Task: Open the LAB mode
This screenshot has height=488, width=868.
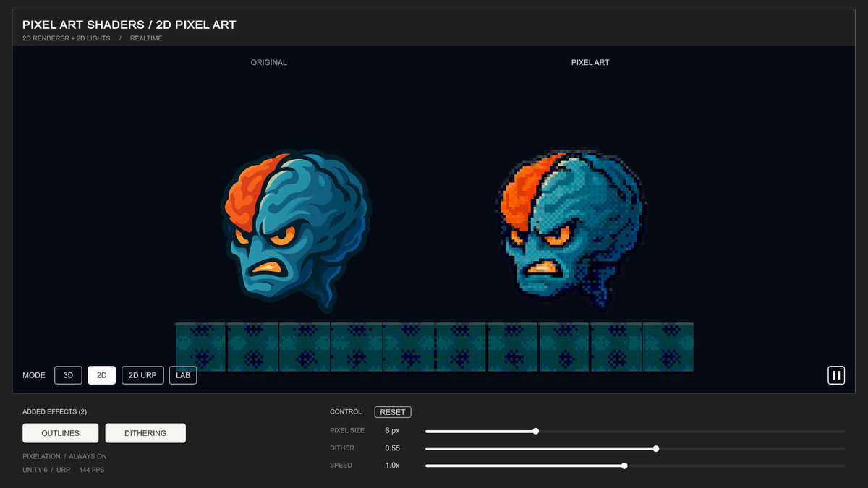Action: 183,375
